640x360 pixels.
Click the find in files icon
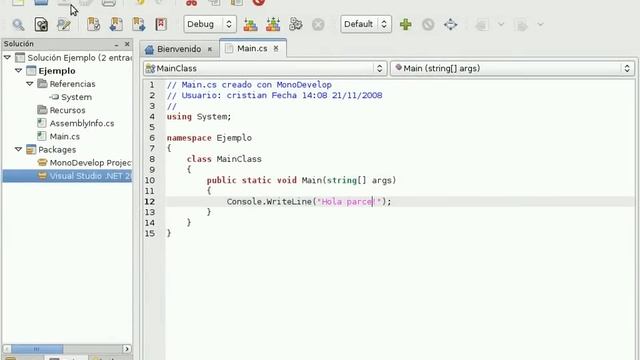pos(41,25)
